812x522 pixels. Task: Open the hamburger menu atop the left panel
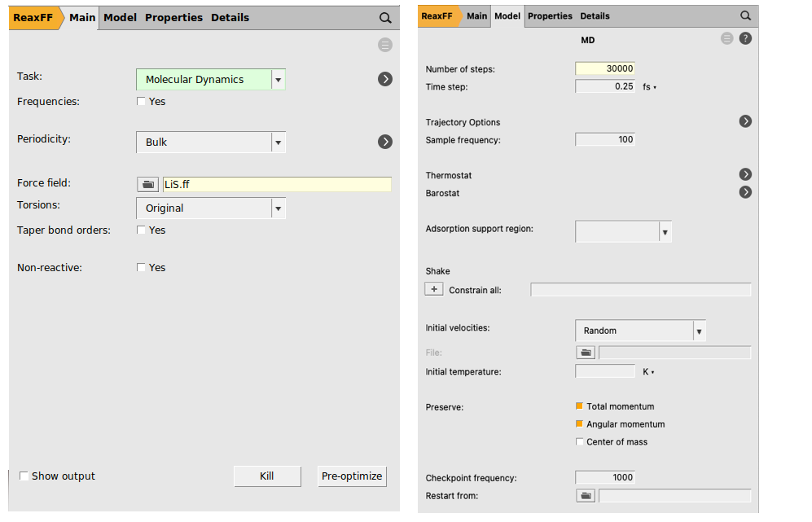click(x=384, y=45)
